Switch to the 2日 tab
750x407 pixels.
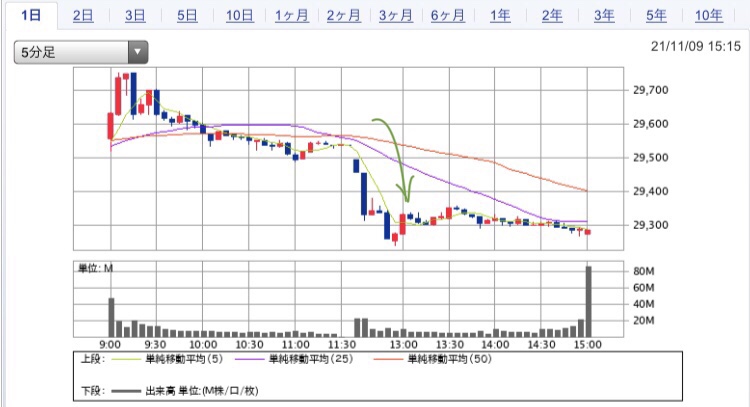(x=84, y=15)
